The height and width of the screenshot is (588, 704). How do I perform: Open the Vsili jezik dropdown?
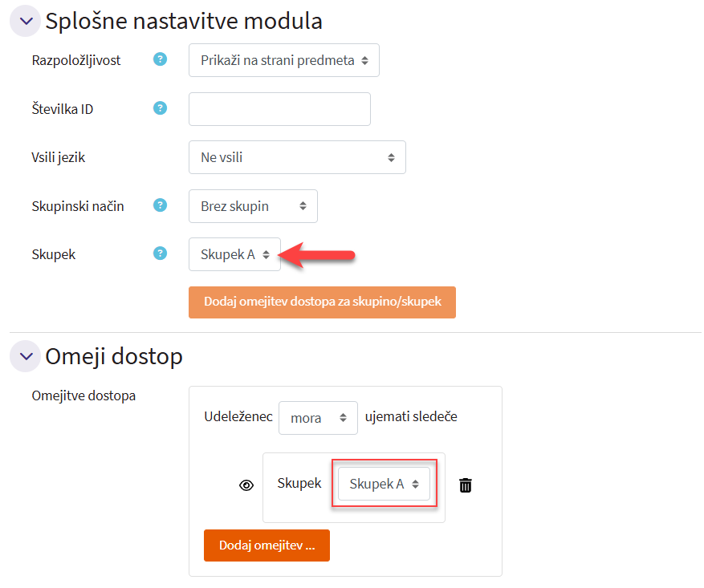297,157
